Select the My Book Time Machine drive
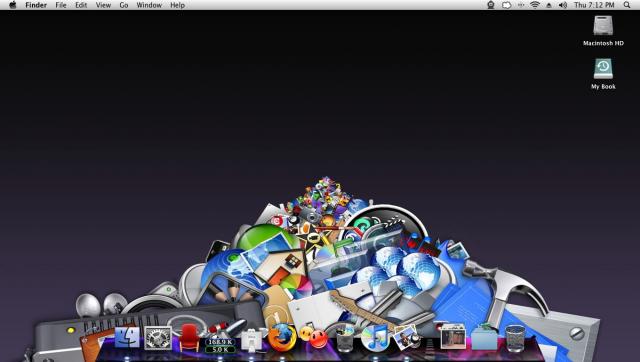Screen dimensions: 640x362 point(603,69)
